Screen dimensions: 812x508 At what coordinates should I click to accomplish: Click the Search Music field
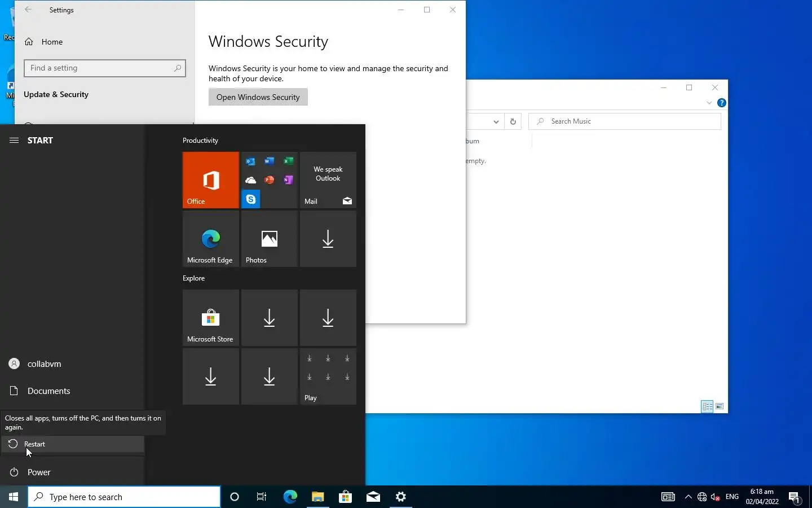625,121
